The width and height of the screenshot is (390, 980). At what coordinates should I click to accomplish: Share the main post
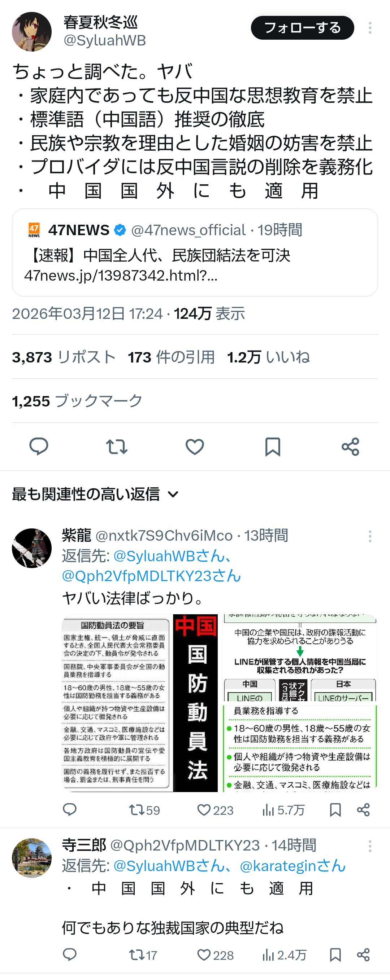350,446
